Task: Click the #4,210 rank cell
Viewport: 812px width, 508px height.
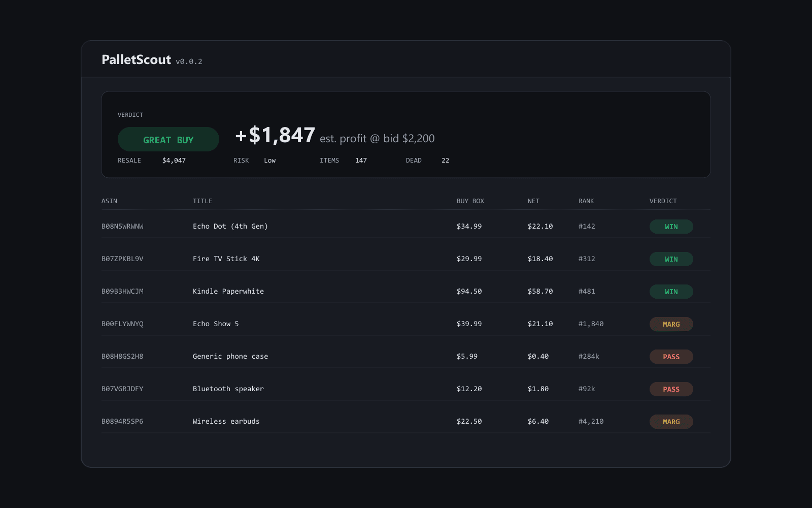Action: click(x=591, y=422)
